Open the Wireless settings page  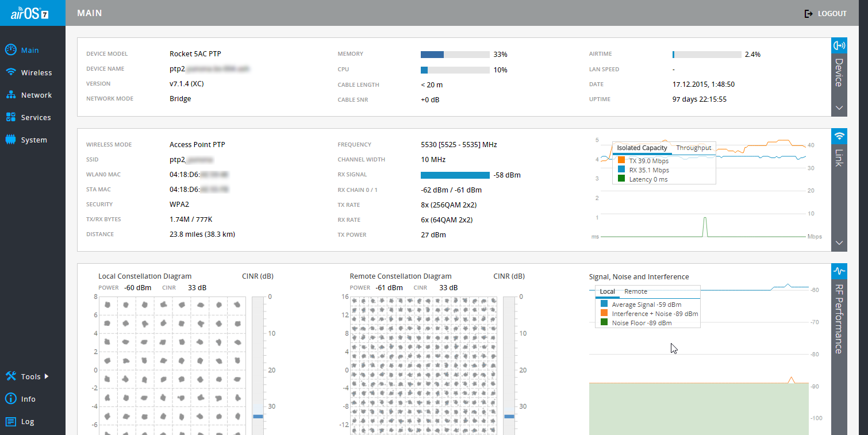(36, 72)
